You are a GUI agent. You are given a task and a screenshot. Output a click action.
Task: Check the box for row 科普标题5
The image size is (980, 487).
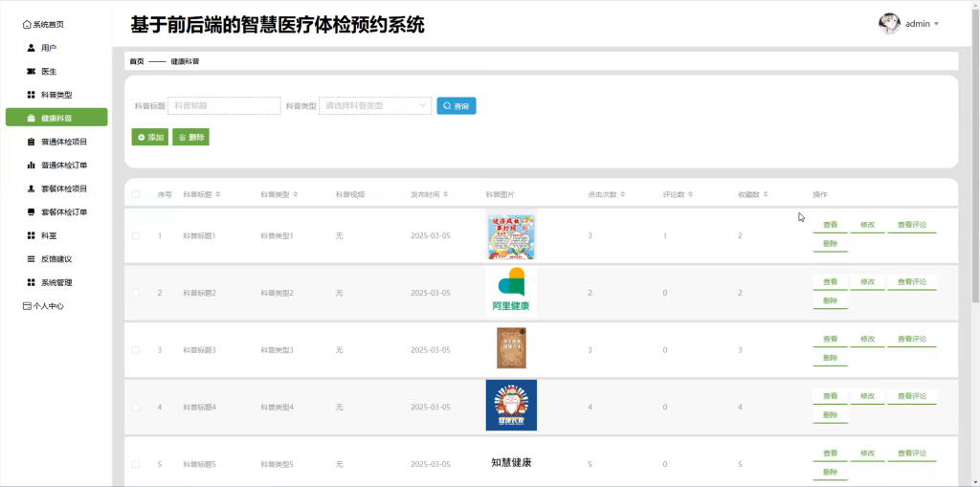(x=136, y=464)
